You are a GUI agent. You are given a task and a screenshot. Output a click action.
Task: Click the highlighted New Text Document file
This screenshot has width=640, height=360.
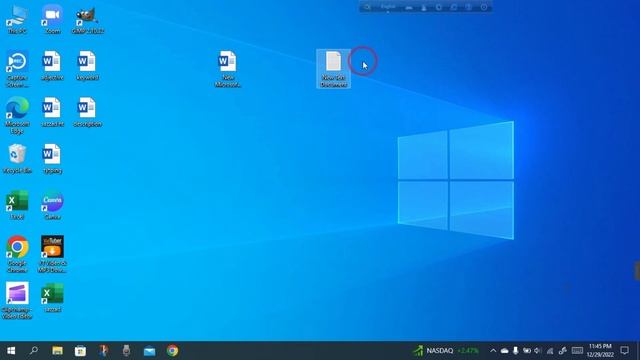(x=333, y=69)
